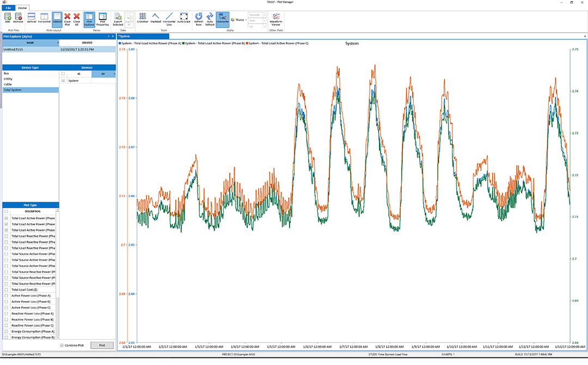
Task: Click the Auto-Scale tool icon
Action: point(183,18)
